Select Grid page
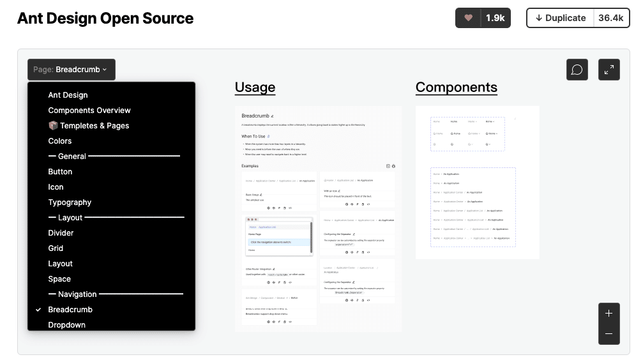 [56, 248]
